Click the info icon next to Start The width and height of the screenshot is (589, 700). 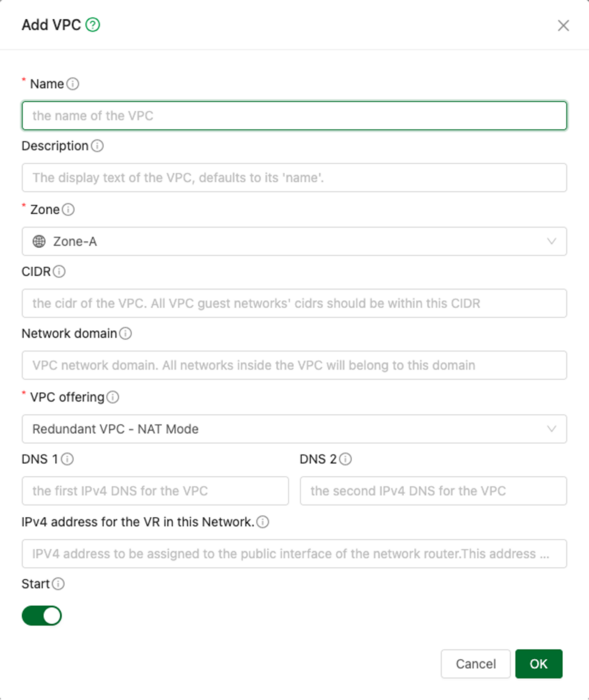(x=58, y=584)
